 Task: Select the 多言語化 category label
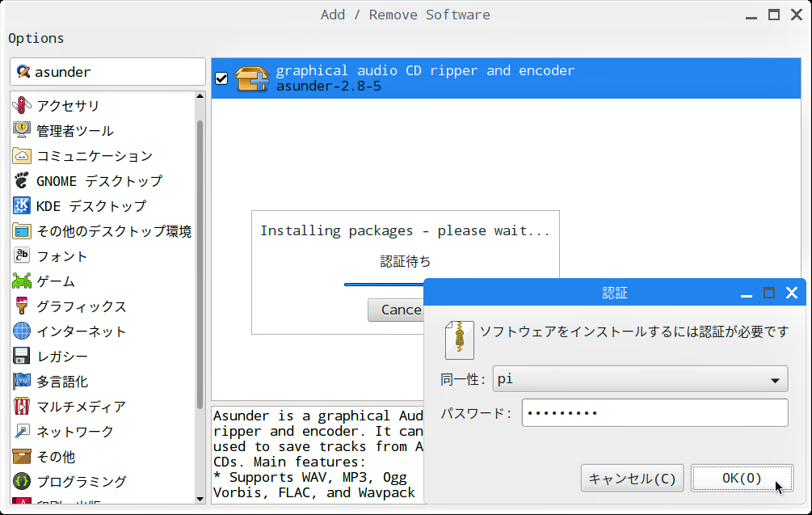point(62,382)
